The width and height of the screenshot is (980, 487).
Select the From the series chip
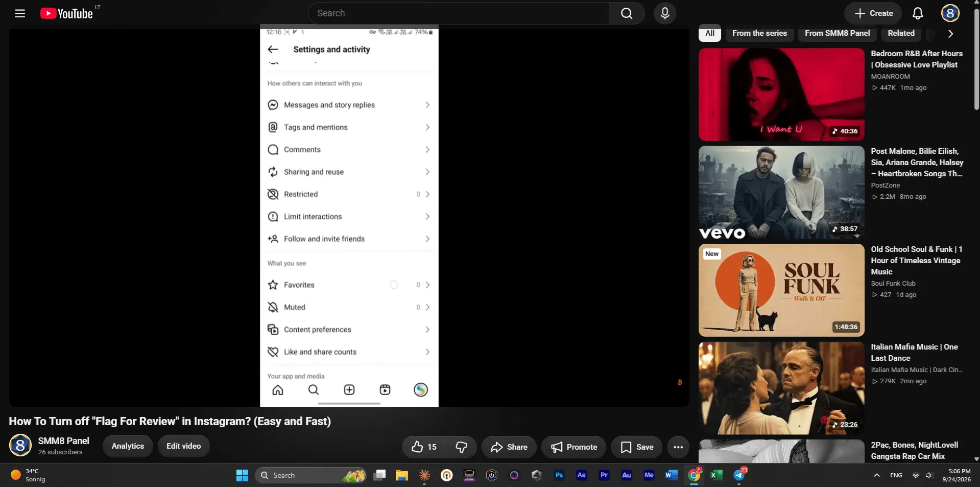(x=759, y=33)
